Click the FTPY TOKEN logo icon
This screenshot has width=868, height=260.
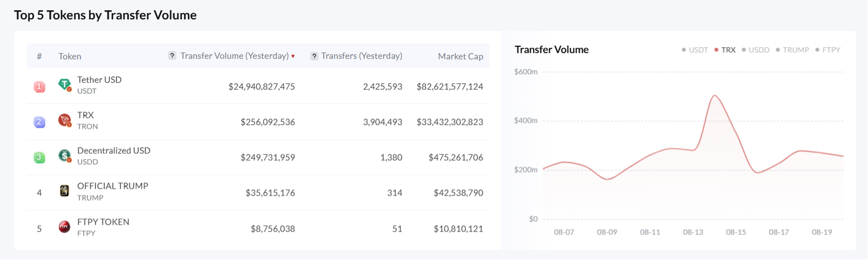65,227
